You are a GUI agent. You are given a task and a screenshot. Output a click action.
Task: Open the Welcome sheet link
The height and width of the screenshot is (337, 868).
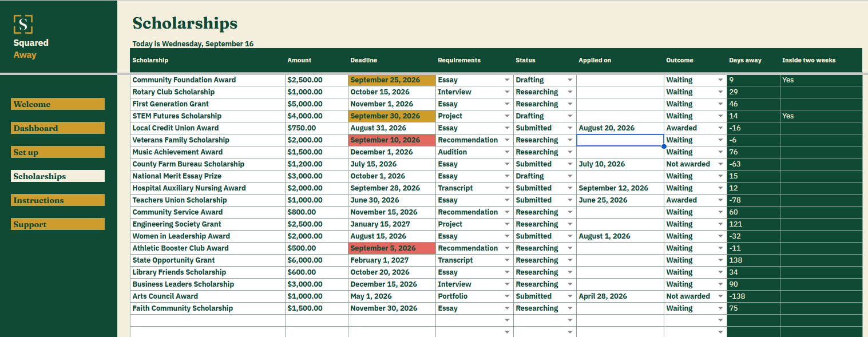coord(58,104)
